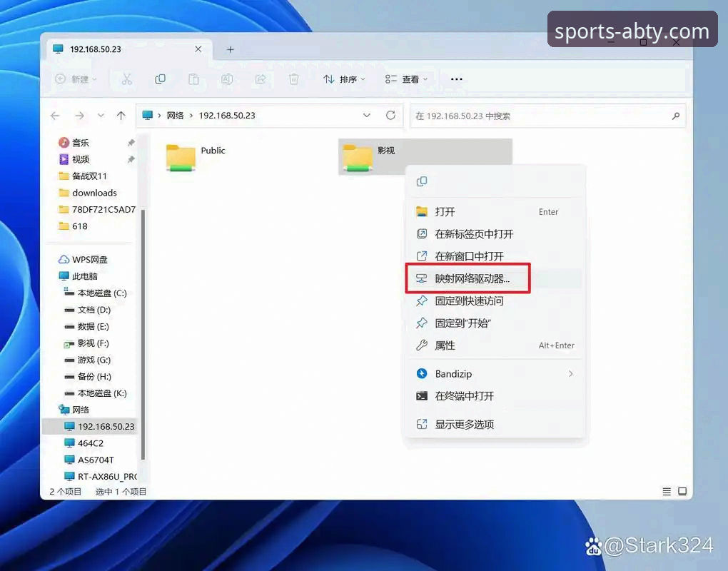Add a new tab with plus button

[230, 49]
